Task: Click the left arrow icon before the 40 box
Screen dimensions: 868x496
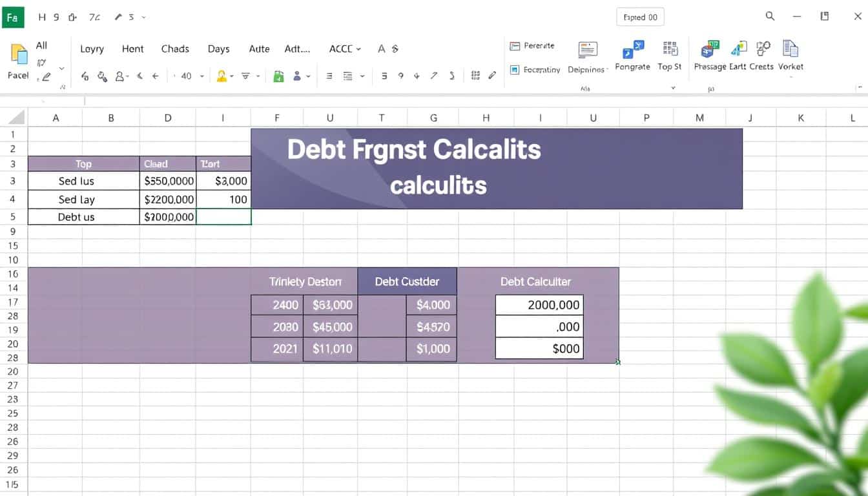Action: pos(156,76)
